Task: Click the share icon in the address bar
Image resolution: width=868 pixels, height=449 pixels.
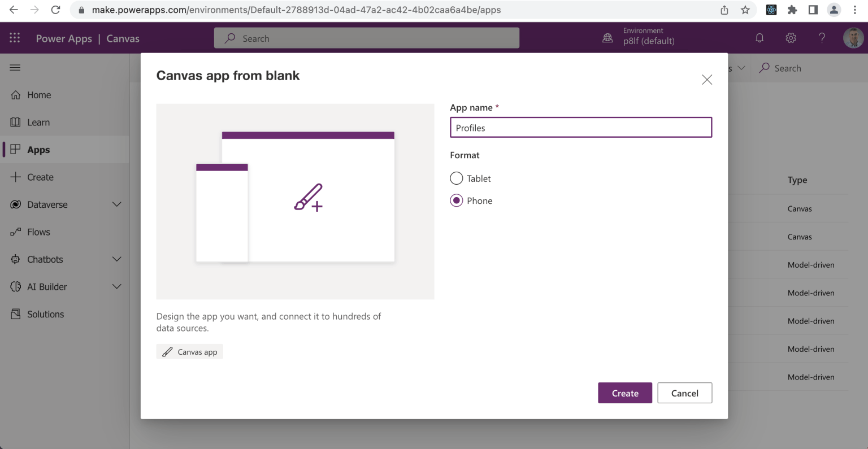Action: point(724,10)
